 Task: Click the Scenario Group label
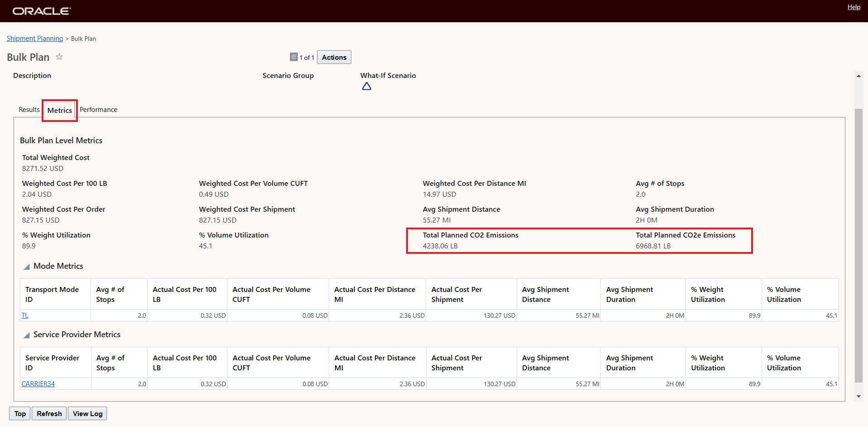coord(288,75)
